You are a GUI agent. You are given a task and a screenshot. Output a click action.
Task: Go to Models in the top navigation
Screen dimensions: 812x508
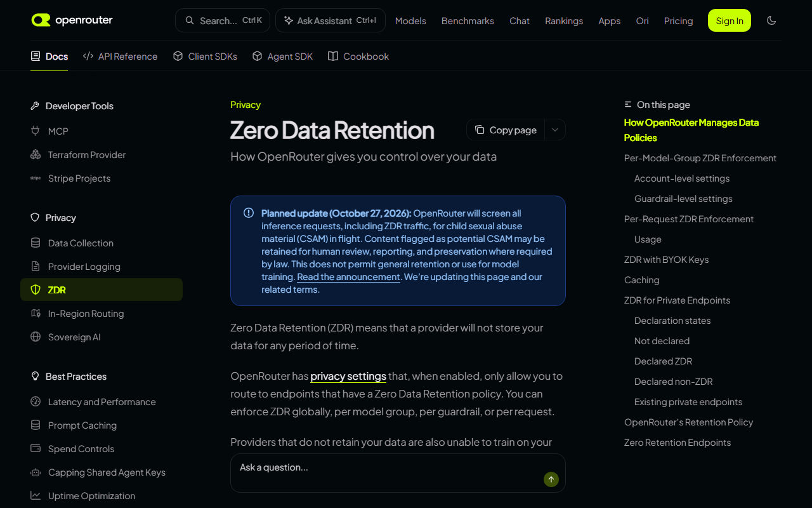coord(410,21)
